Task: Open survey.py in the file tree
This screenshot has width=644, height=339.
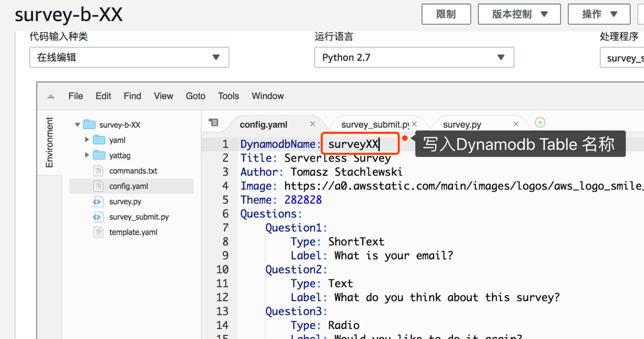Action: coord(125,201)
